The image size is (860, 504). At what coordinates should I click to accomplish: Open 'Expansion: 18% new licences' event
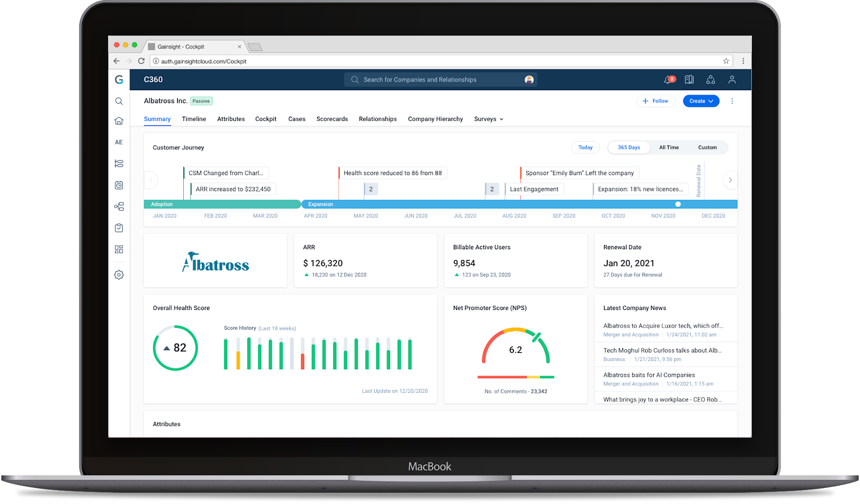tap(640, 189)
